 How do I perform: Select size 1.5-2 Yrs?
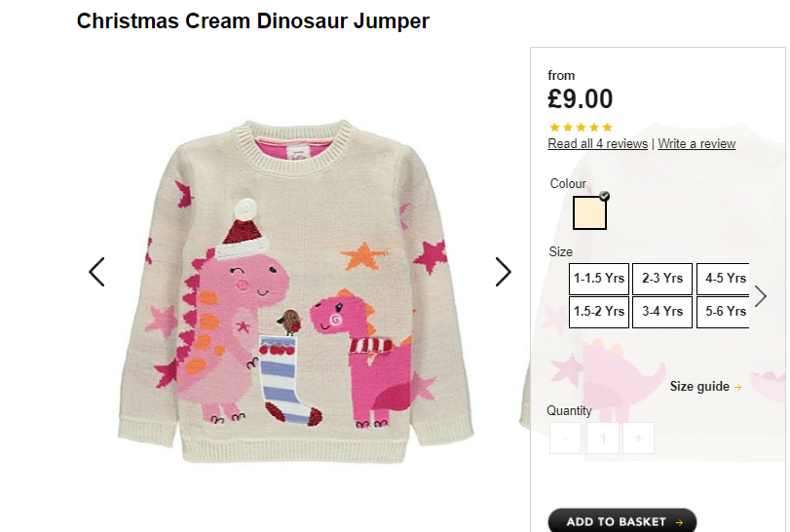click(x=599, y=312)
